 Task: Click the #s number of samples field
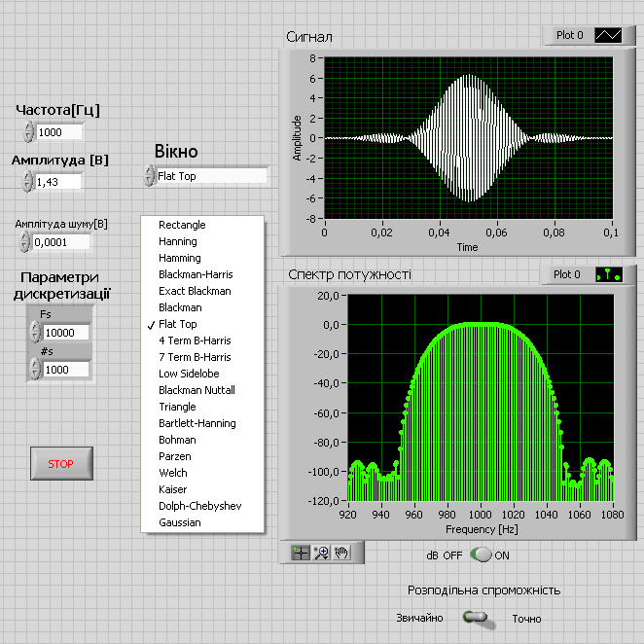pos(66,369)
